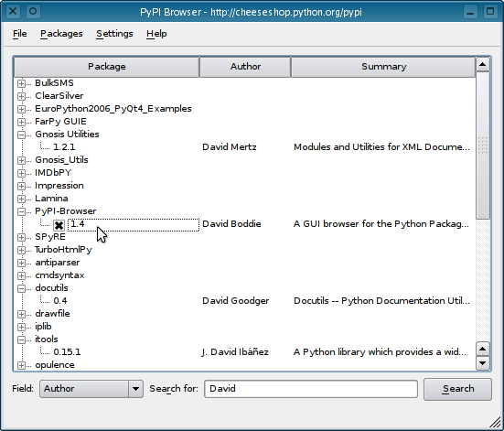This screenshot has width=504, height=431.
Task: Open the File menu
Action: tap(19, 34)
